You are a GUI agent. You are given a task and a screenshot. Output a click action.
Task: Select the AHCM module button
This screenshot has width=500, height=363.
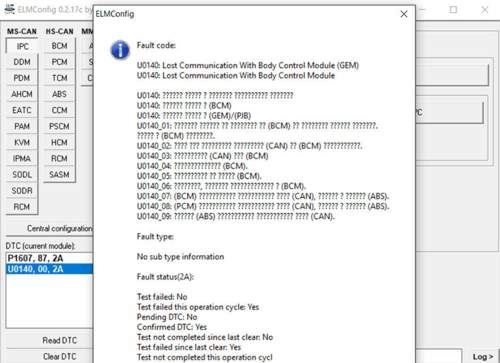tap(22, 94)
